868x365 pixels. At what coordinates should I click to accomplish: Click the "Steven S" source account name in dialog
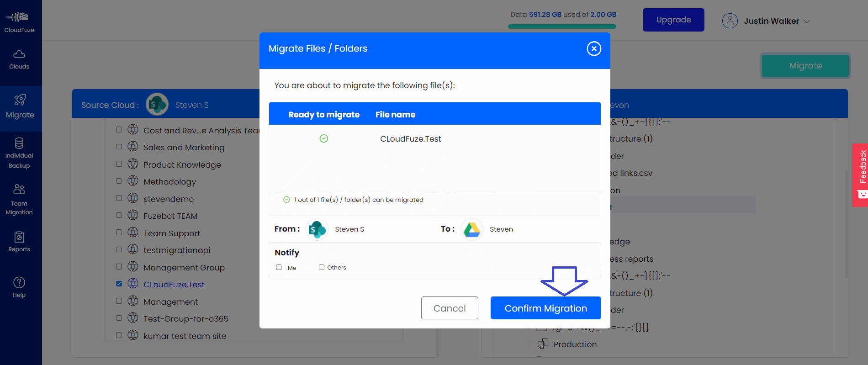point(349,229)
